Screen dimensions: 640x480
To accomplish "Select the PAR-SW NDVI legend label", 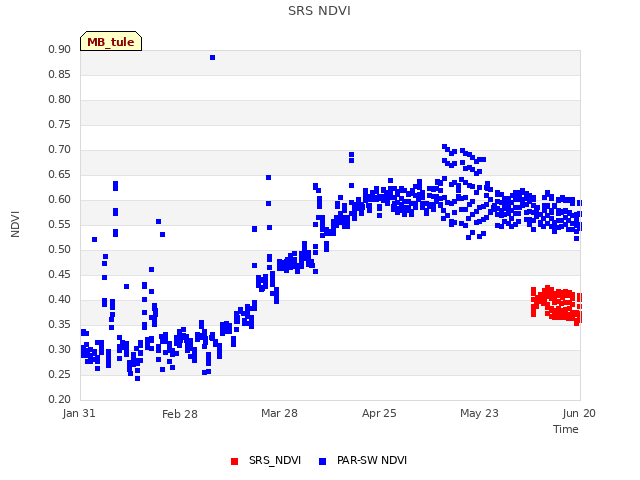I will click(372, 460).
